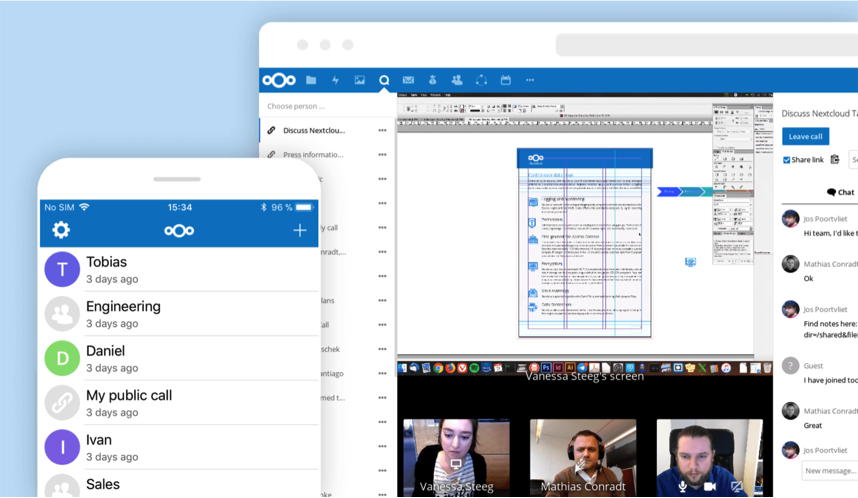Open the Files folder app icon
The image size is (858, 498).
pyautogui.click(x=311, y=80)
